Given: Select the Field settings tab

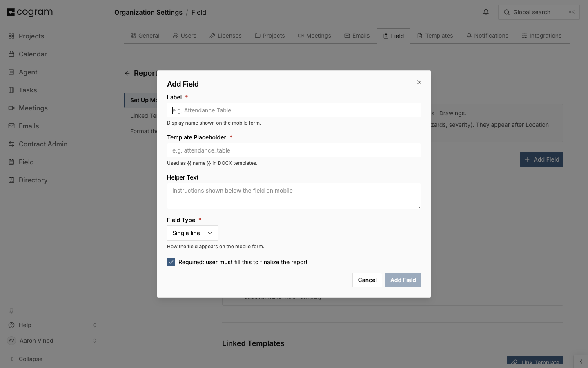Looking at the screenshot, I should point(394,36).
